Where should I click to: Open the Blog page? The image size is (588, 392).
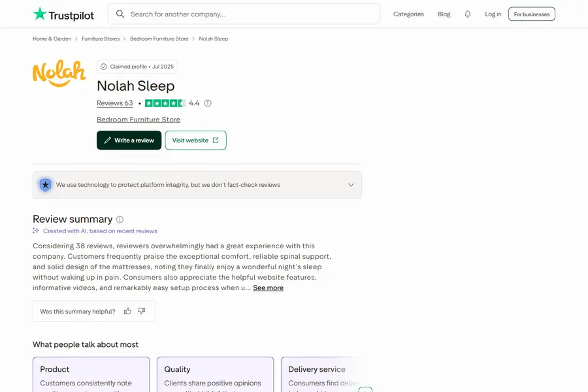[x=444, y=14]
